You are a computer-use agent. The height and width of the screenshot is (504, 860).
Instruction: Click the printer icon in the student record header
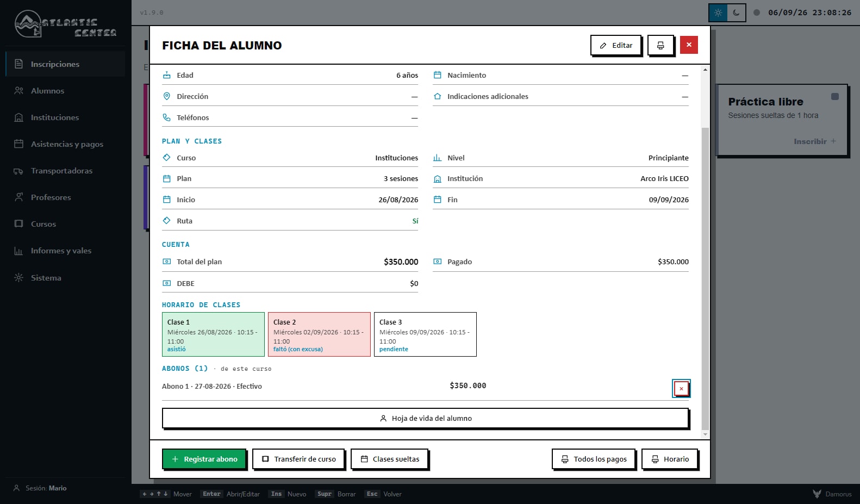660,45
